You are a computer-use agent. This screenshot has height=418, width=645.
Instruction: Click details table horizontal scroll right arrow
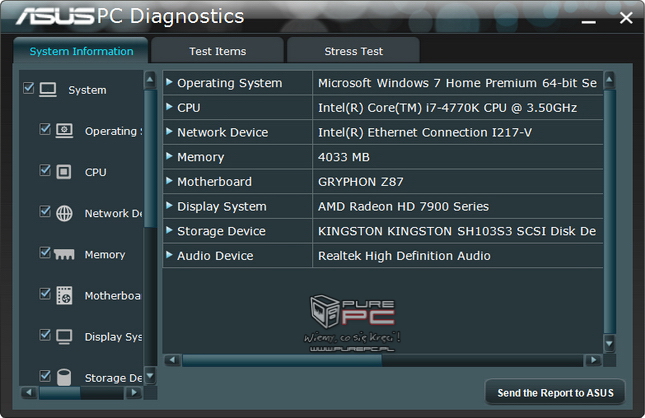pyautogui.click(x=593, y=360)
